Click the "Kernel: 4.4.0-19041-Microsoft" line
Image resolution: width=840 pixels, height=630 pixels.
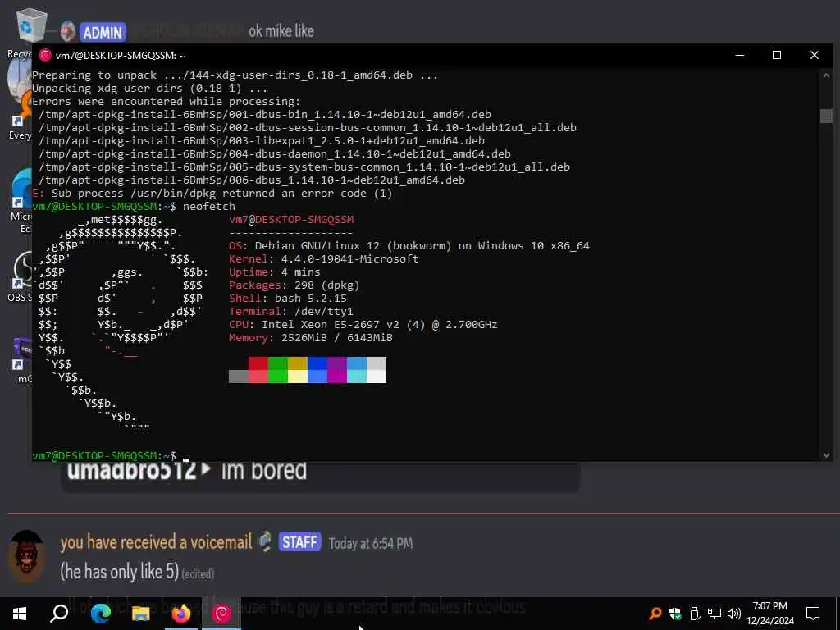coord(323,258)
